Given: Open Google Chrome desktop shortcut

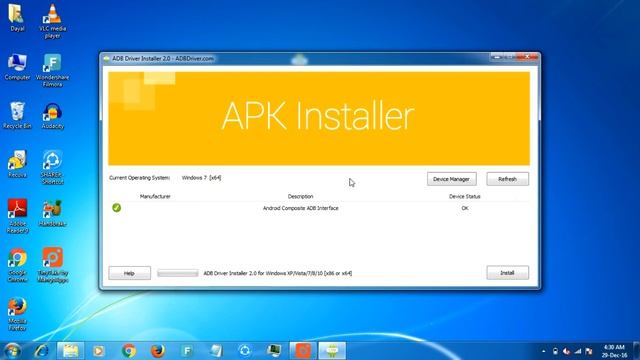Looking at the screenshot, I should (x=17, y=265).
